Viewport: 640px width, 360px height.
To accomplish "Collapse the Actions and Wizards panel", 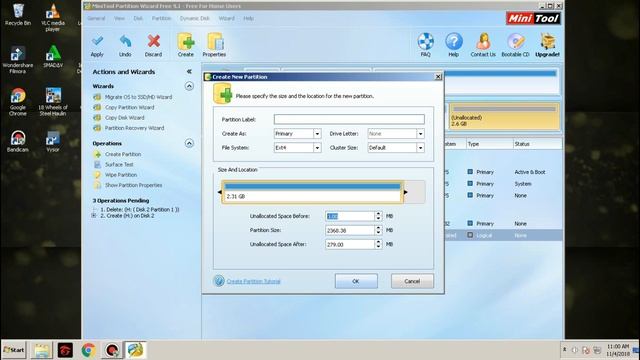I will tap(189, 71).
